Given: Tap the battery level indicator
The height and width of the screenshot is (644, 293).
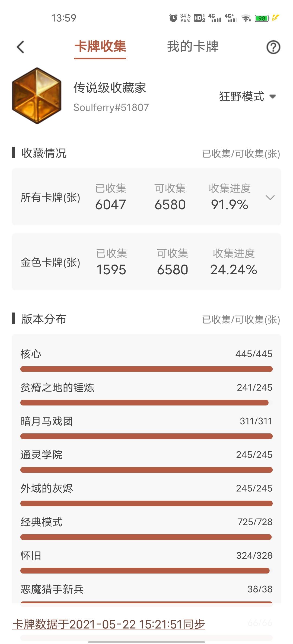Looking at the screenshot, I should [262, 18].
